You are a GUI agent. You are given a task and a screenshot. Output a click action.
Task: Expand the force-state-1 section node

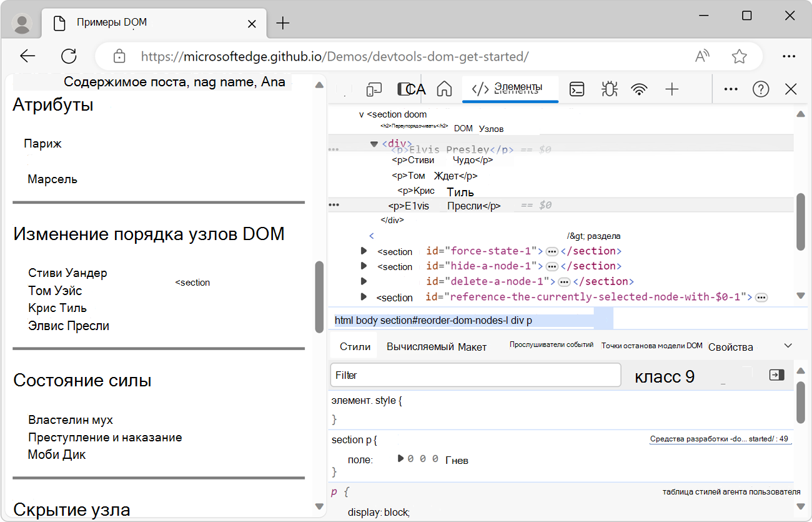[364, 251]
